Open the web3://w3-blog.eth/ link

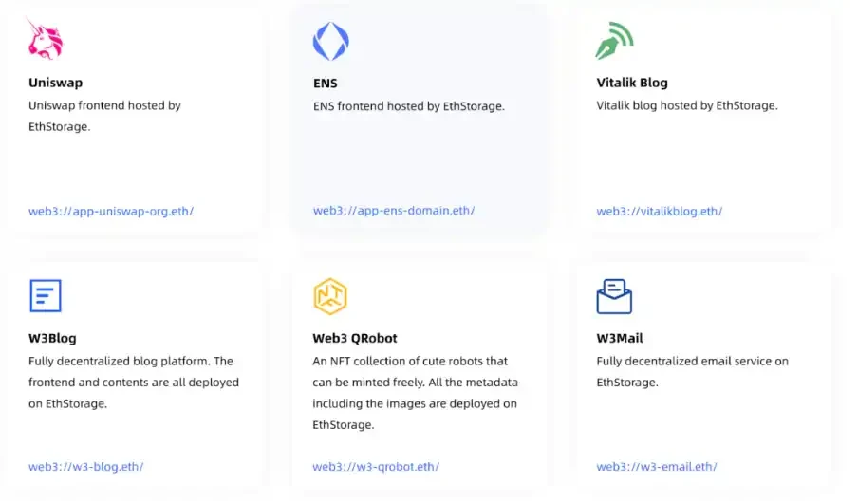tap(86, 466)
